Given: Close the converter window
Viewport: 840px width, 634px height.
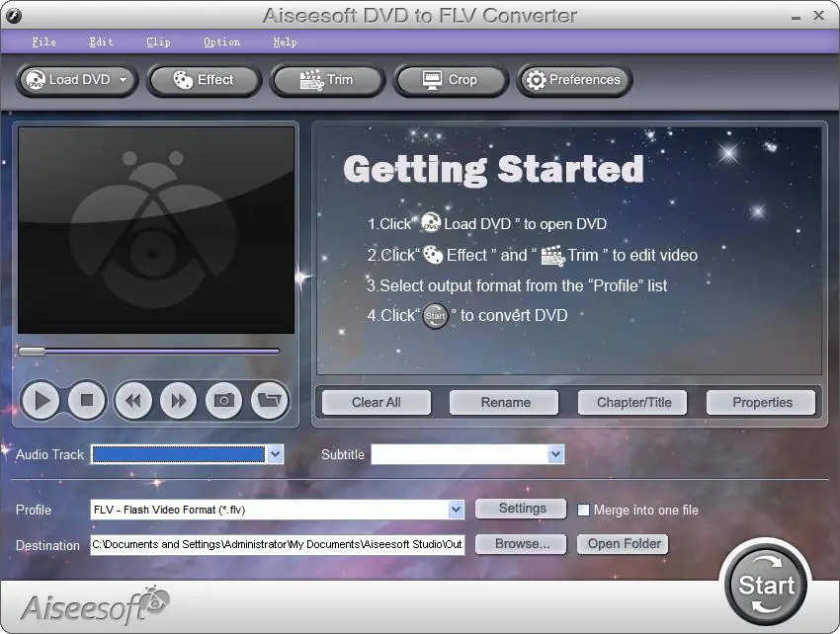Looking at the screenshot, I should (x=818, y=16).
